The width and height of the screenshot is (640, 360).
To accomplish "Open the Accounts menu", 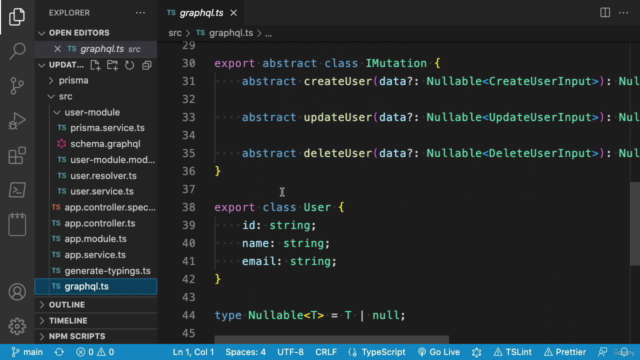I will coord(17,292).
